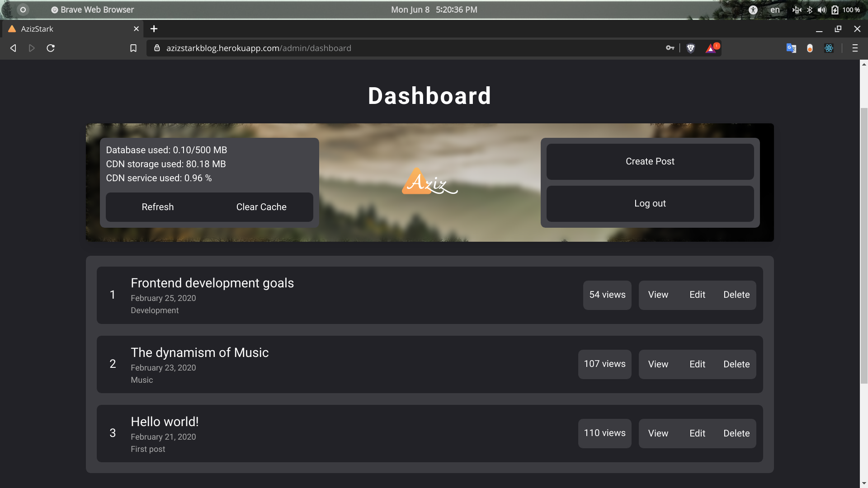Click the 'Music' category label
This screenshot has width=868, height=488.
142,380
